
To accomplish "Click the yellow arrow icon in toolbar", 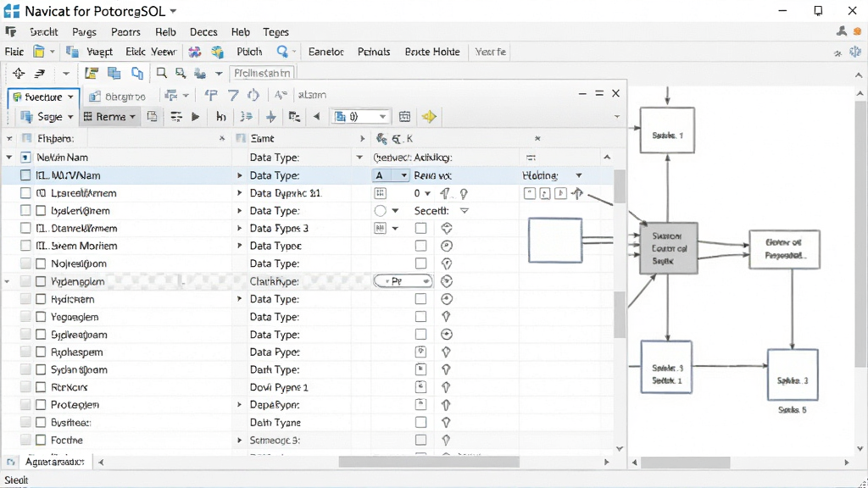I will tap(429, 117).
